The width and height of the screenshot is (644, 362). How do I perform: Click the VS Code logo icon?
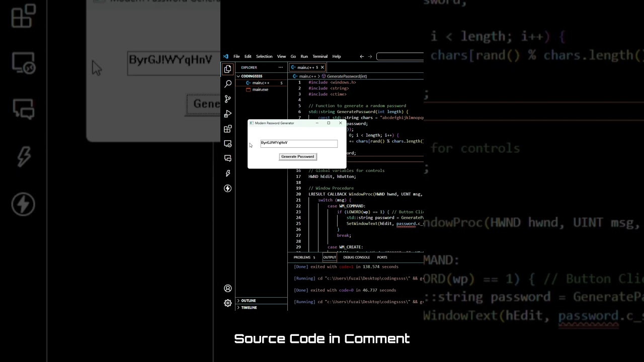point(226,56)
